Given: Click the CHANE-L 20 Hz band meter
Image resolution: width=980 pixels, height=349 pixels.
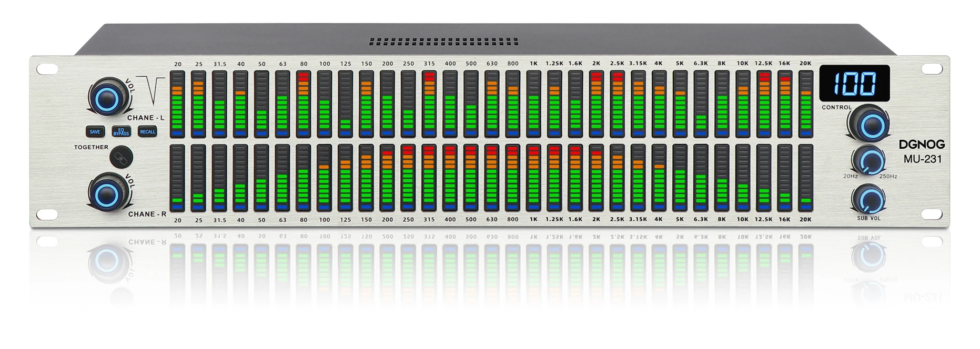Looking at the screenshot, I should (177, 104).
